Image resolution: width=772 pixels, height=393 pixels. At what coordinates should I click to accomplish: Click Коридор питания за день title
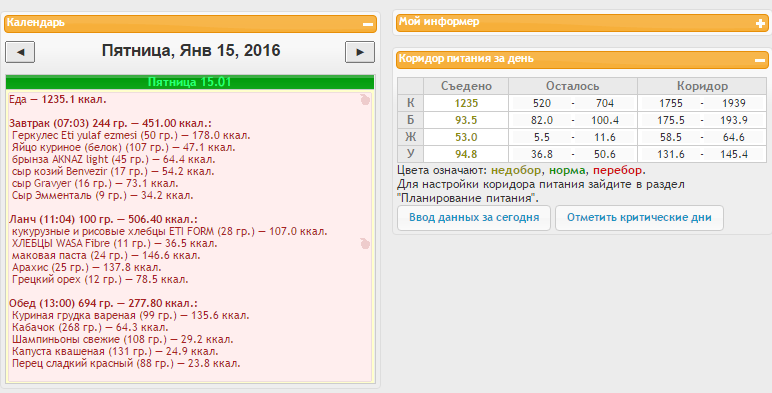tap(466, 59)
